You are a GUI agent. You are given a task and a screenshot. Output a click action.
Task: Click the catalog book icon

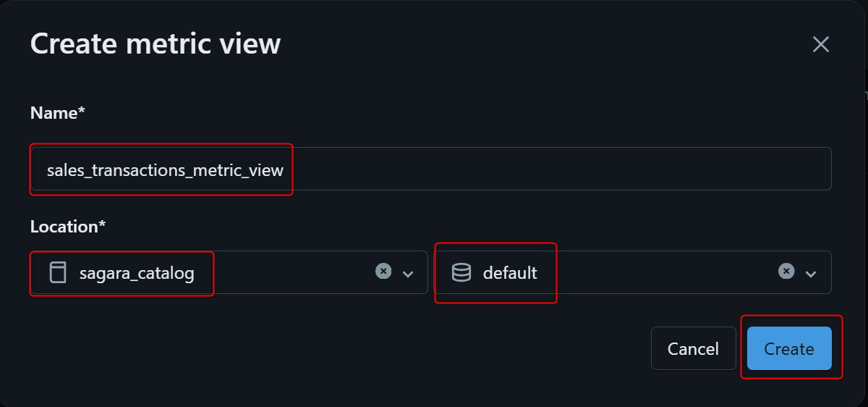pyautogui.click(x=57, y=272)
